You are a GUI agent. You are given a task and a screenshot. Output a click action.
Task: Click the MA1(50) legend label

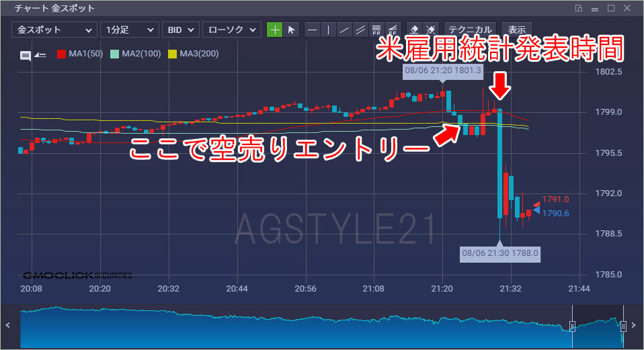point(85,54)
